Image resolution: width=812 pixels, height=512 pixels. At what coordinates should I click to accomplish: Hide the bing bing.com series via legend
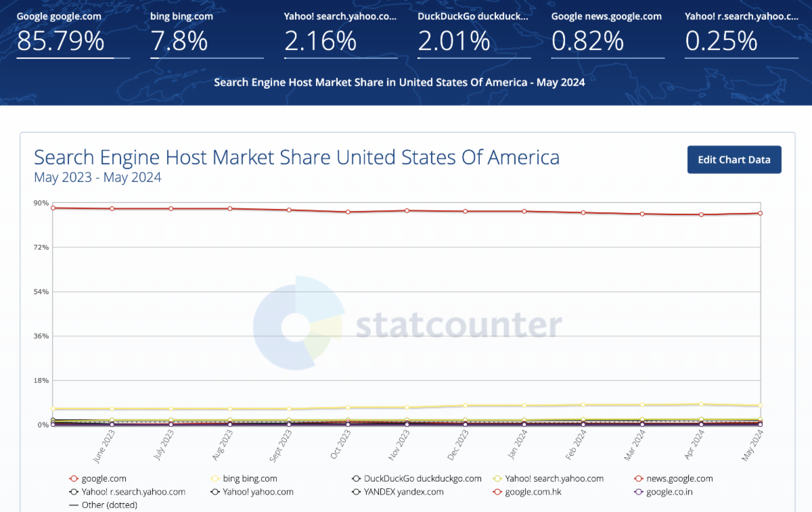tap(250, 479)
